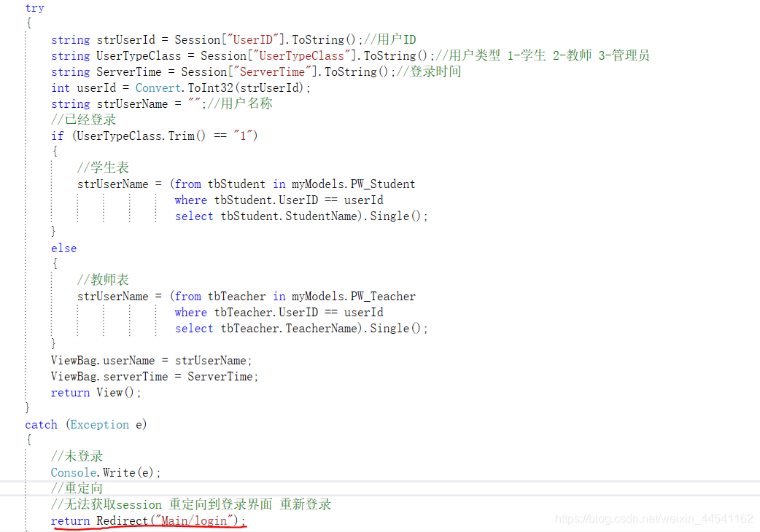Click the 'Convert' class name
The height and width of the screenshot is (532, 760).
click(158, 87)
